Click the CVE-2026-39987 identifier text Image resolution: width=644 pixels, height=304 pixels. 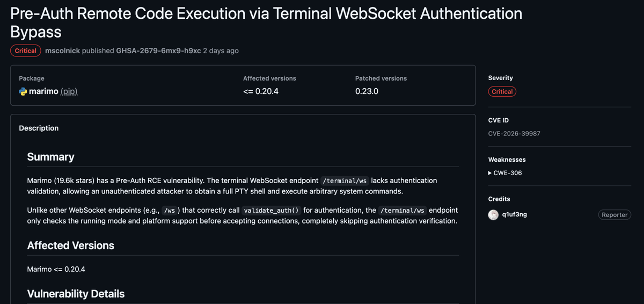click(x=514, y=133)
